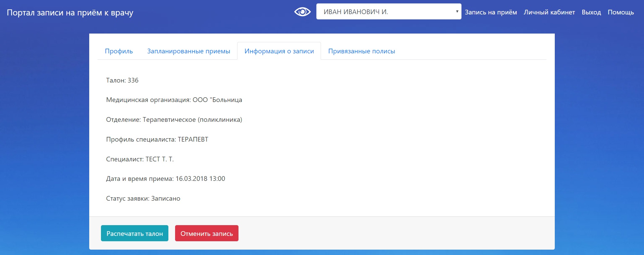The width and height of the screenshot is (644, 255).
Task: Click the appointment date 16.03.2018 13:00
Action: (x=200, y=179)
